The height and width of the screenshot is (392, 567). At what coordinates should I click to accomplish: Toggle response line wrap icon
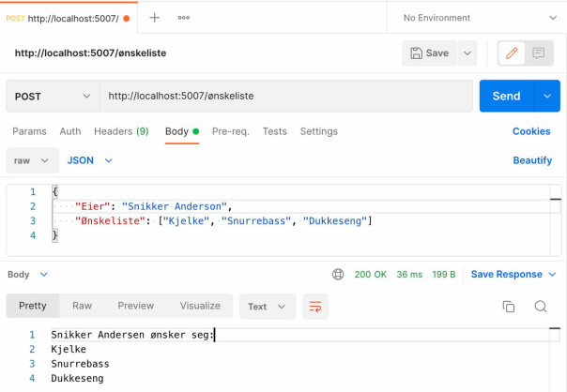coord(315,307)
